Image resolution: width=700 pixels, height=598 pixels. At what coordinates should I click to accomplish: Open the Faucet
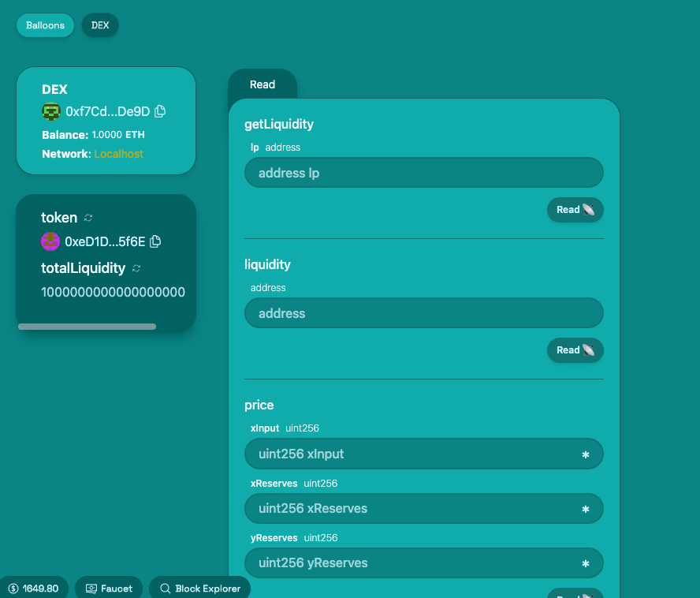109,589
